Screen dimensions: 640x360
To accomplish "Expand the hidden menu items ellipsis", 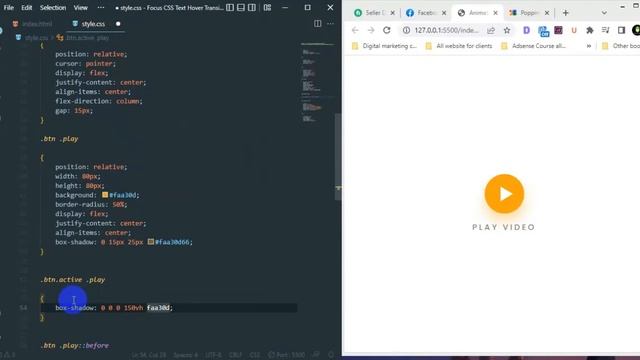I will 101,7.
